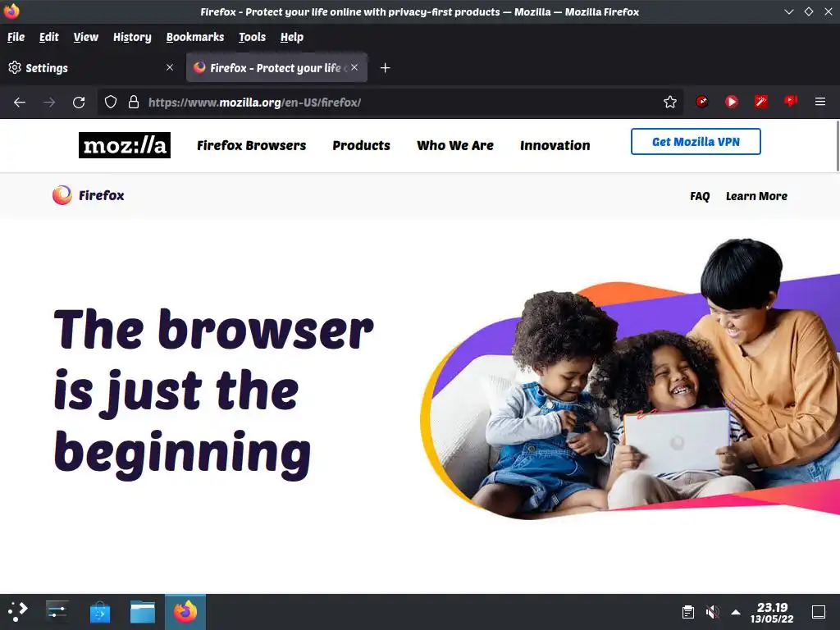Click the Mozilla logo
The image size is (840, 630).
(125, 145)
